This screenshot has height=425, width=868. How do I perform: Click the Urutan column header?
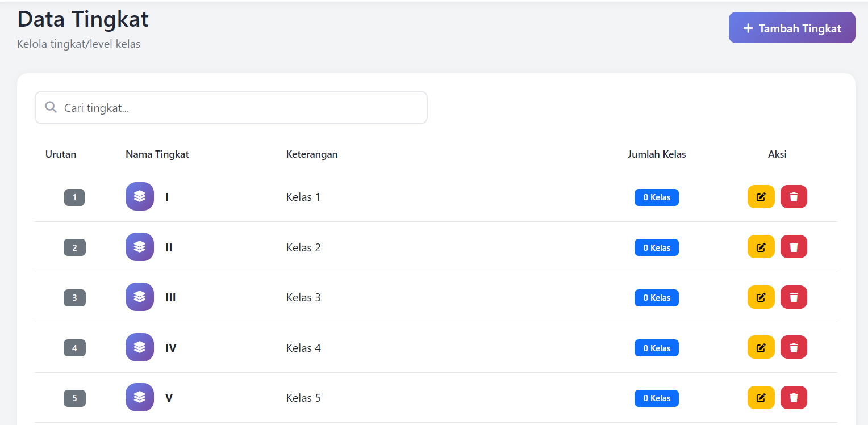click(61, 154)
